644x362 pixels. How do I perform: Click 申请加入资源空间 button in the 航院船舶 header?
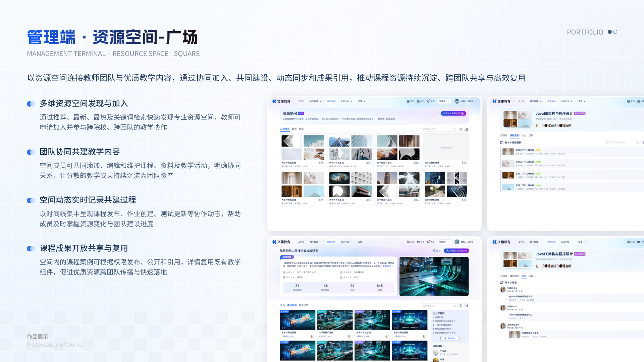click(456, 251)
